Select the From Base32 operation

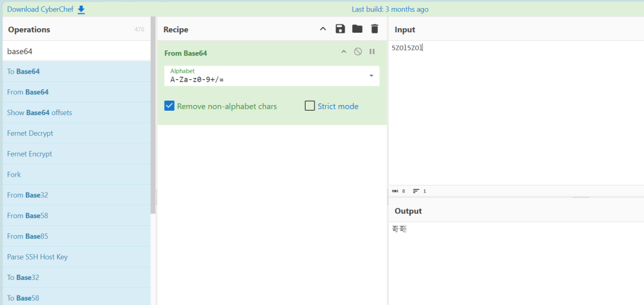76,195
